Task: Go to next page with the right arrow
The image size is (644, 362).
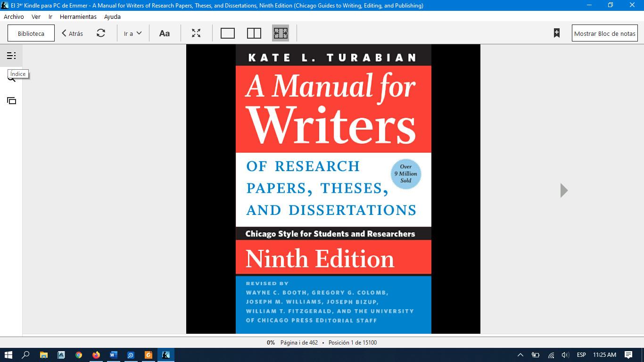Action: [x=563, y=190]
